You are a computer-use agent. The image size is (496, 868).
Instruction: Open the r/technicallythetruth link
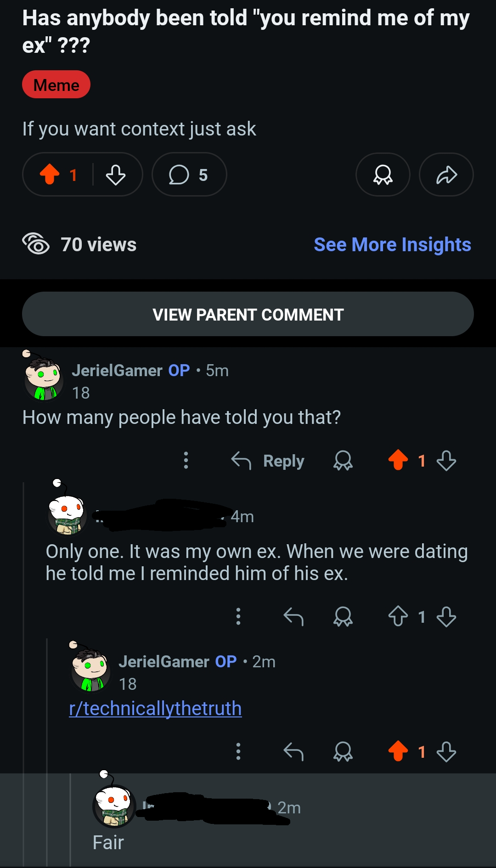point(155,708)
